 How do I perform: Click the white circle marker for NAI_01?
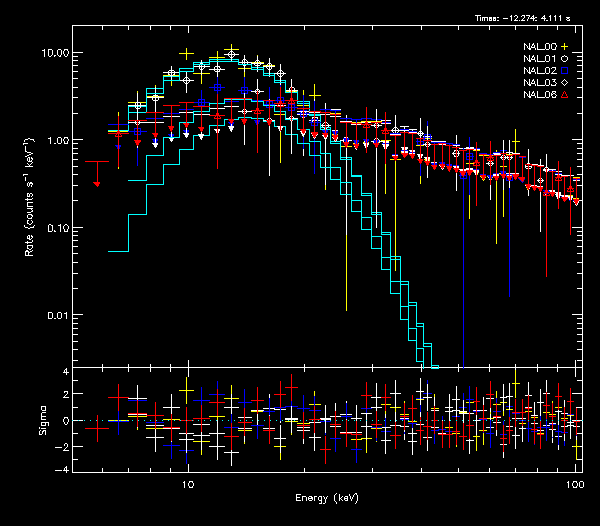[x=565, y=59]
